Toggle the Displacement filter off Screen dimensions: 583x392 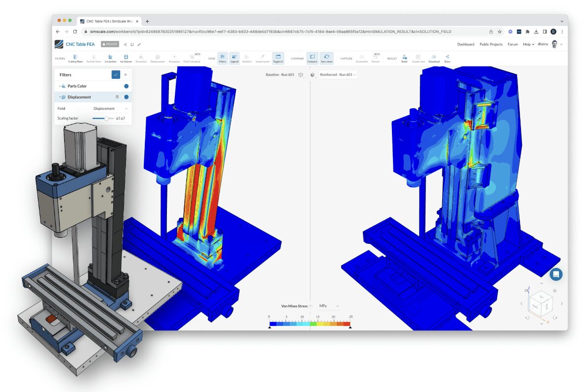[x=126, y=97]
